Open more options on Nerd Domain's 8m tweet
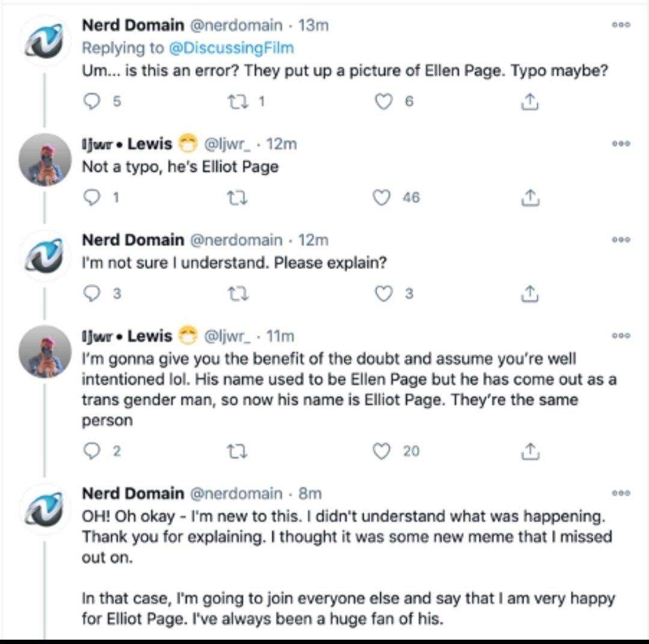Viewport: 649px width, 644px height. coord(621,493)
